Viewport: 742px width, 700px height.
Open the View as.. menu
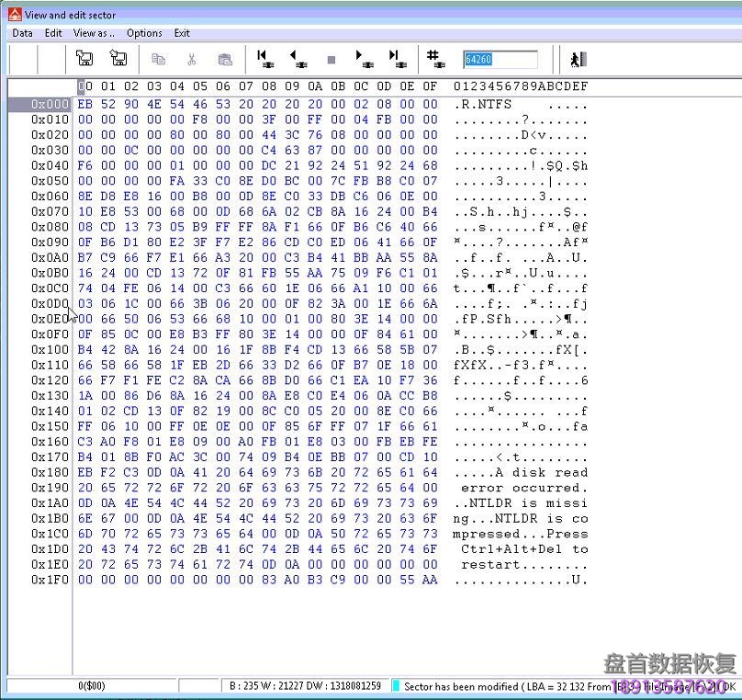click(x=94, y=33)
